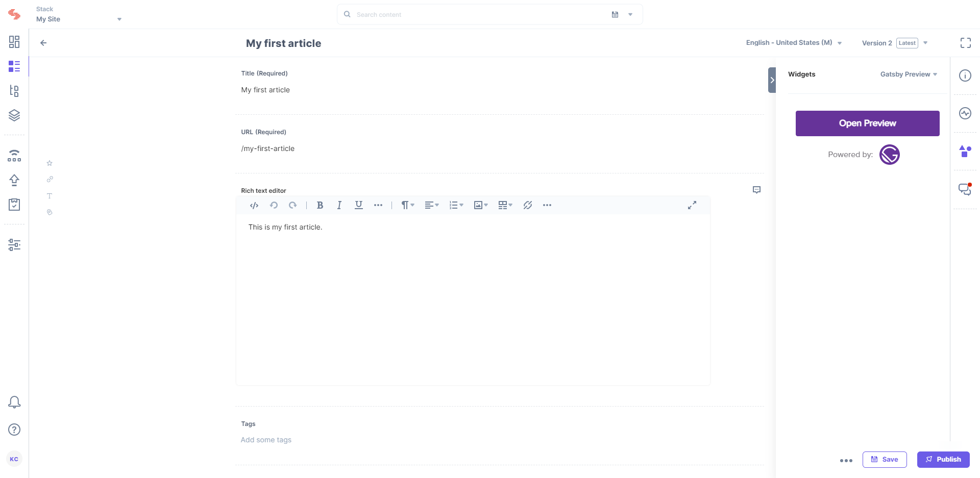
Task: Open more entry actions ellipsis
Action: pyautogui.click(x=846, y=460)
